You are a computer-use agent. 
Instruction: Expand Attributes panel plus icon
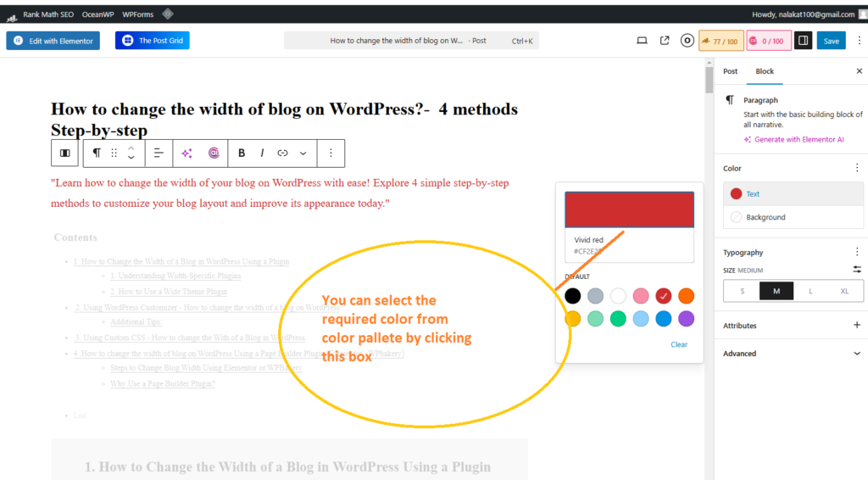pyautogui.click(x=856, y=325)
